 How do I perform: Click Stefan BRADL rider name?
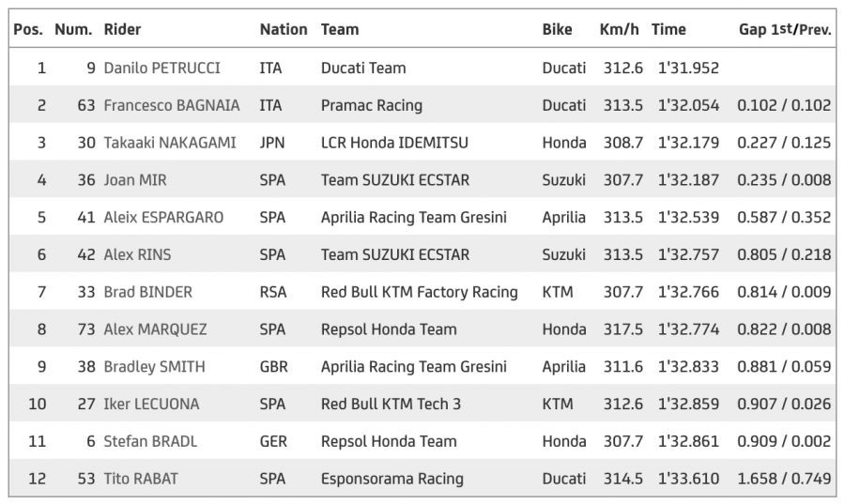(x=150, y=441)
